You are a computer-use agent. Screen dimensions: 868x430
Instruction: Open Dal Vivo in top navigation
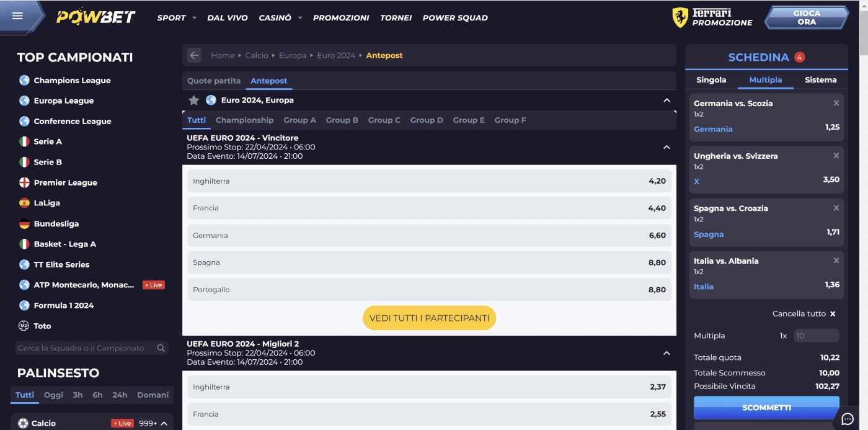[228, 18]
